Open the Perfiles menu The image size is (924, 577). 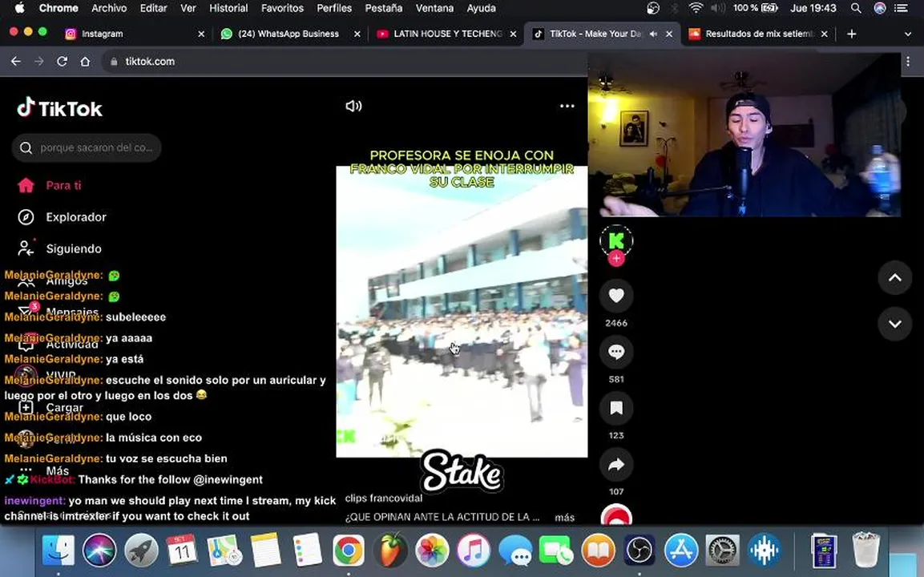pos(334,8)
